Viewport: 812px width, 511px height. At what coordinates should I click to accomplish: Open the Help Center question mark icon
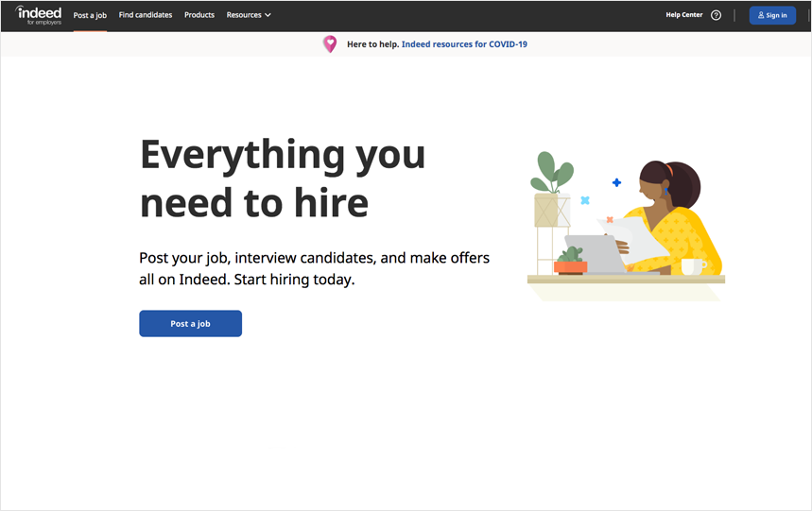pos(716,15)
